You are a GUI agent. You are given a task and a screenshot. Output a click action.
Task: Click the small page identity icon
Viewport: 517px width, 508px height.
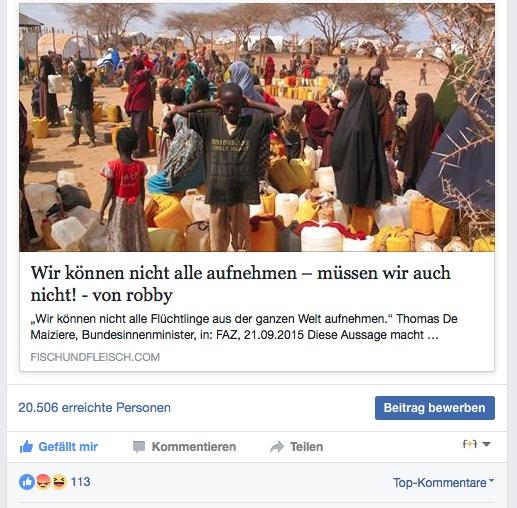click(x=470, y=444)
